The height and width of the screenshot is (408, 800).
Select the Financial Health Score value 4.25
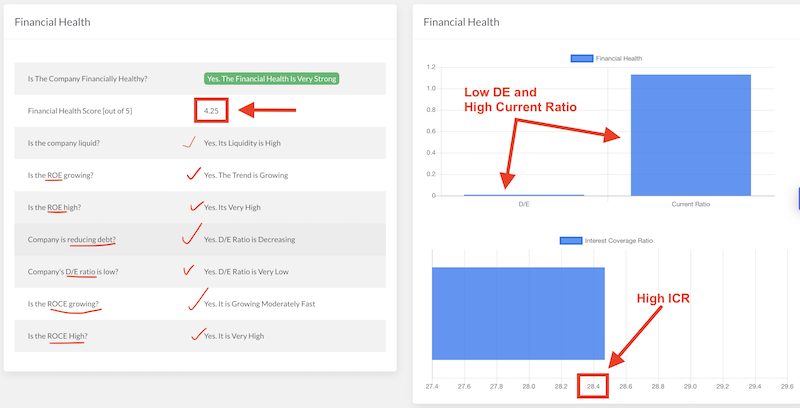[211, 111]
